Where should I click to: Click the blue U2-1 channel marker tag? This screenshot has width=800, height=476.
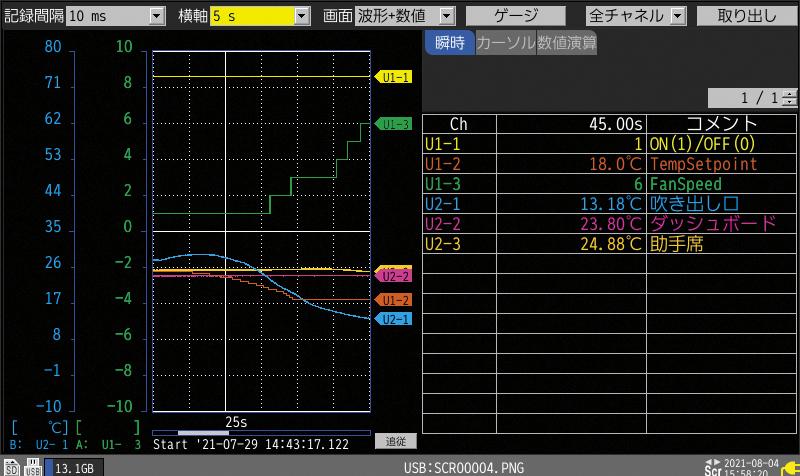click(394, 319)
